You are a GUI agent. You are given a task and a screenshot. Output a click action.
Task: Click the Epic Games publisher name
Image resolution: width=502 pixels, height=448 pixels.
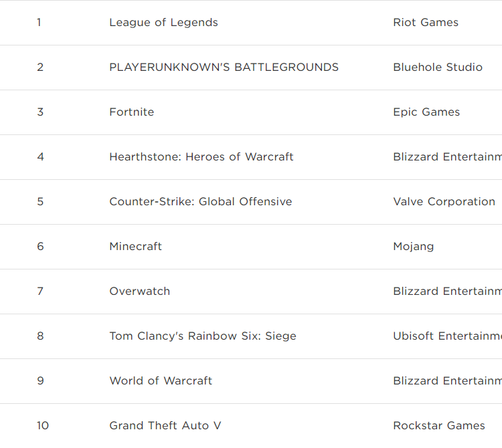click(426, 112)
